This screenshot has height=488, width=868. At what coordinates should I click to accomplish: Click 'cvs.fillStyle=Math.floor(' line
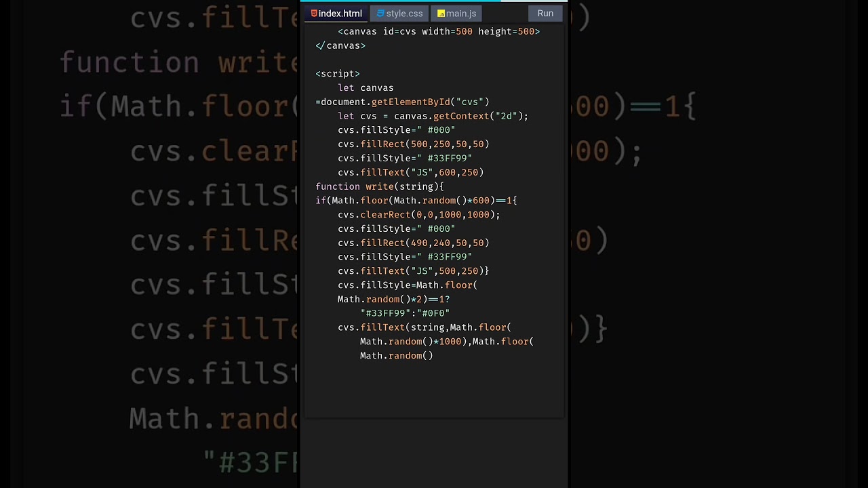pyautogui.click(x=408, y=285)
